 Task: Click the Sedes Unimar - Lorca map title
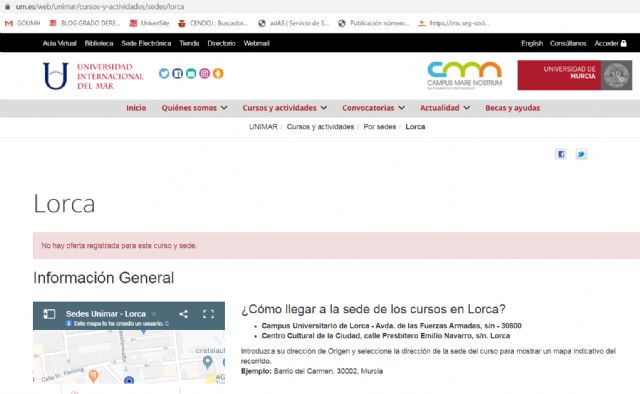point(106,314)
